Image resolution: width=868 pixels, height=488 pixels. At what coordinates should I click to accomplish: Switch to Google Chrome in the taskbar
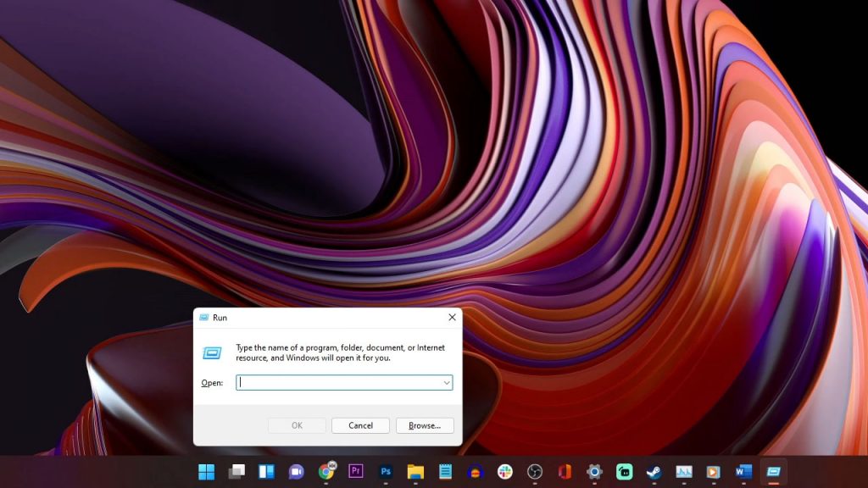click(x=327, y=471)
